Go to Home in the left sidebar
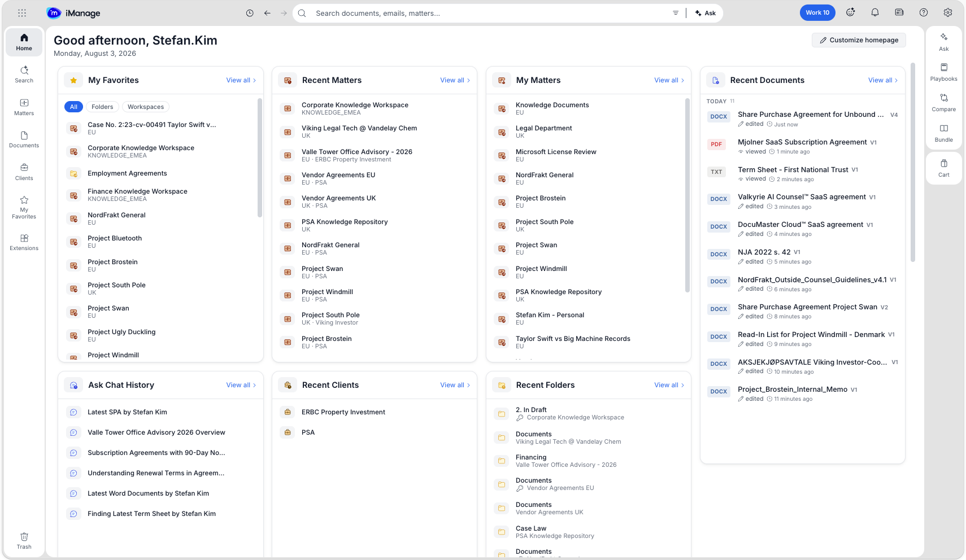Screen dimensions: 966x560 click(x=24, y=42)
